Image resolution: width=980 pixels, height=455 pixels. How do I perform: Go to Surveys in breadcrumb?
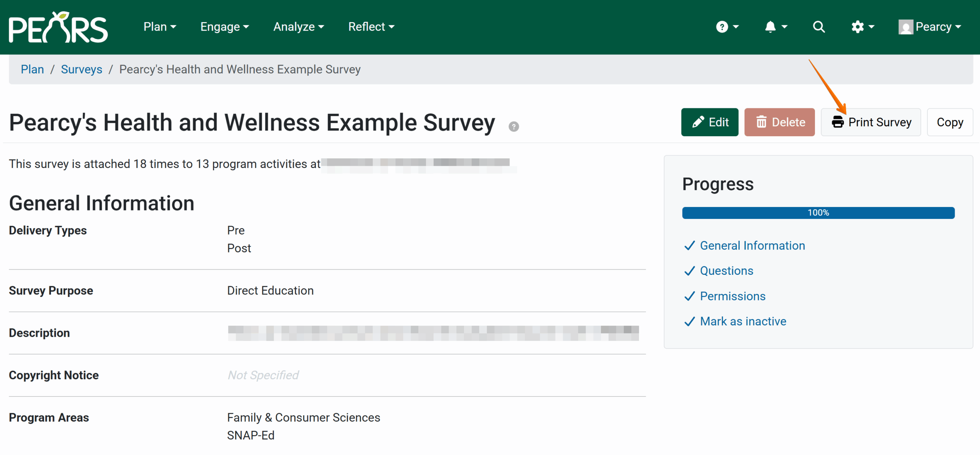point(82,69)
